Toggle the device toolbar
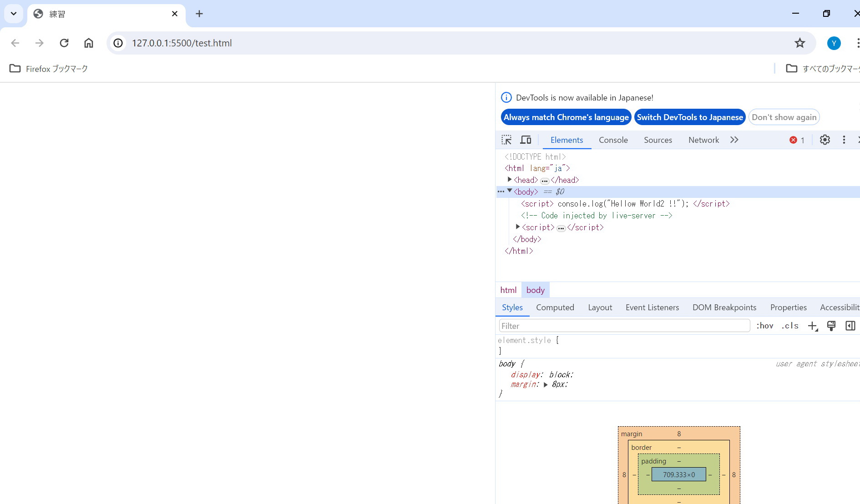 (x=526, y=140)
